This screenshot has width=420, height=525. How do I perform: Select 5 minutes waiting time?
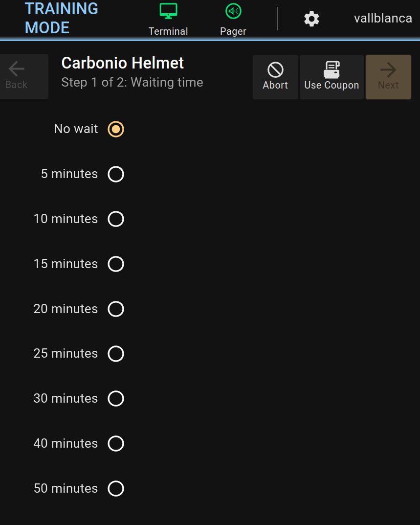click(x=116, y=174)
